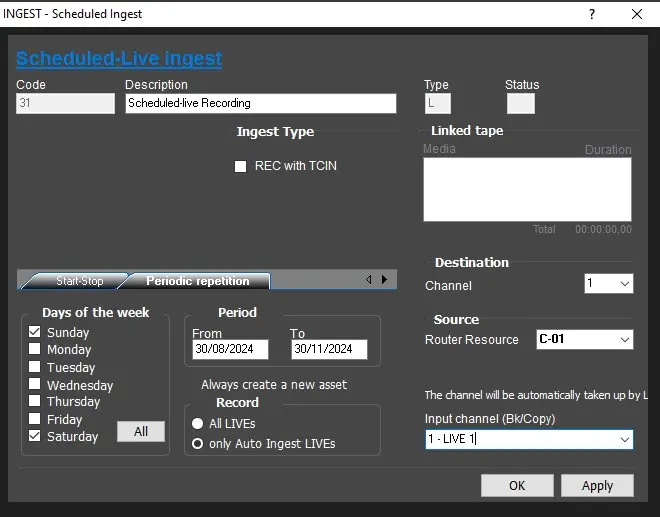Click the OK button
660x517 pixels.
click(x=517, y=485)
